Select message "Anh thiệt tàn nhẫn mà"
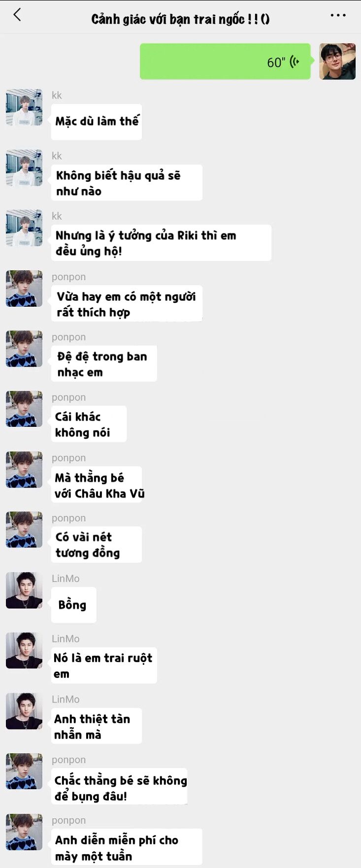361x868 pixels. point(97,726)
